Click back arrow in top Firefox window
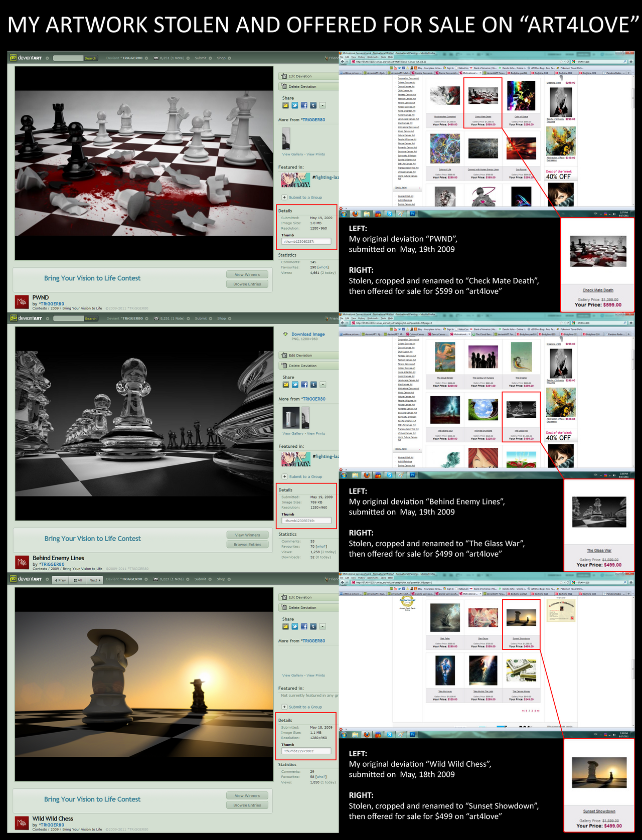 [343, 62]
